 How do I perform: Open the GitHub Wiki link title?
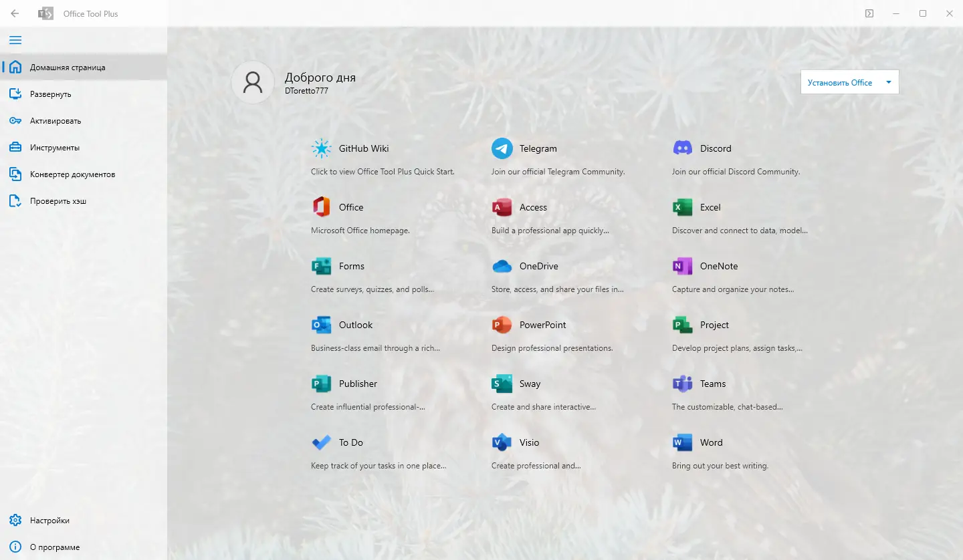[x=364, y=148]
